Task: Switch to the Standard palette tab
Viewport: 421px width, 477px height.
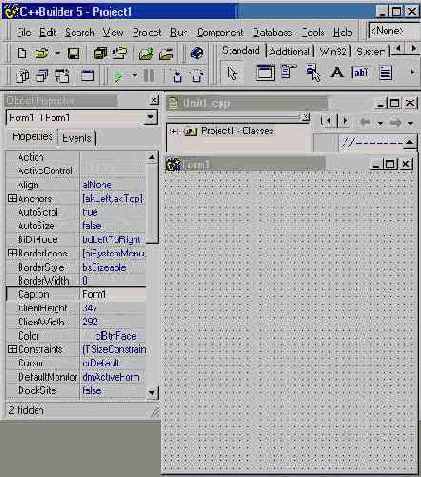Action: pyautogui.click(x=241, y=50)
